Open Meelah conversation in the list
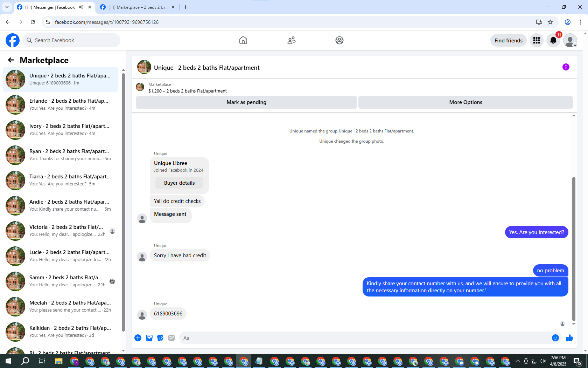The height and width of the screenshot is (368, 588). pyautogui.click(x=60, y=307)
